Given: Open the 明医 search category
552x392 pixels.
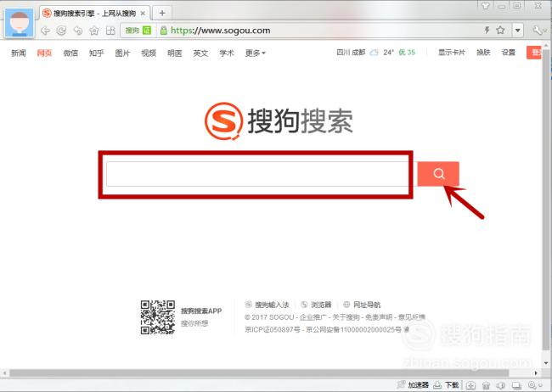Looking at the screenshot, I should click(175, 53).
